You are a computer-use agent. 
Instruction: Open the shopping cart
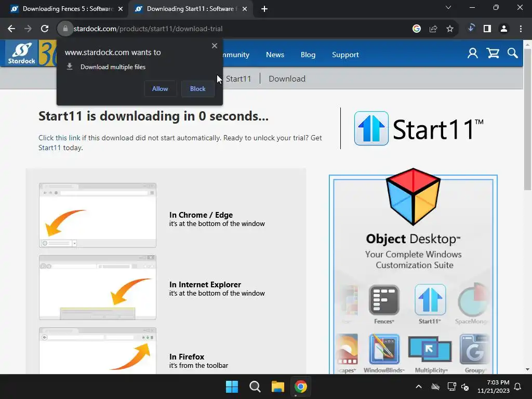tap(493, 54)
